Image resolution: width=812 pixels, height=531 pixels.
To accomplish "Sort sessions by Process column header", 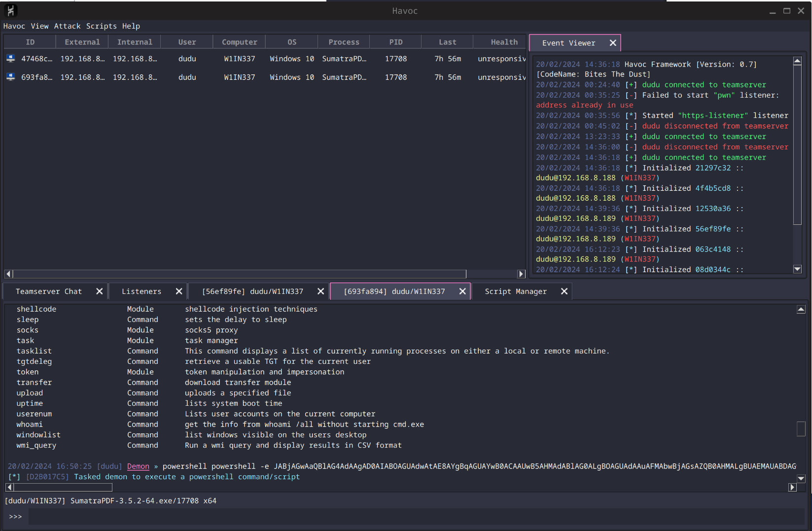I will coord(344,42).
